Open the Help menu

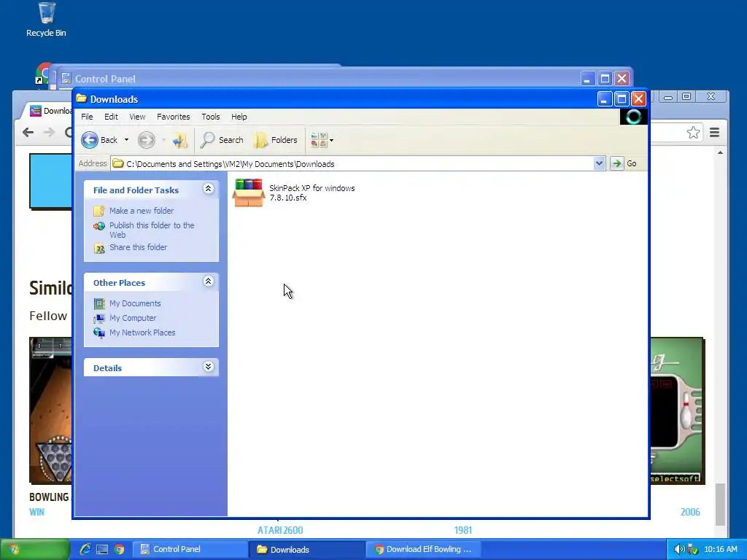239,117
